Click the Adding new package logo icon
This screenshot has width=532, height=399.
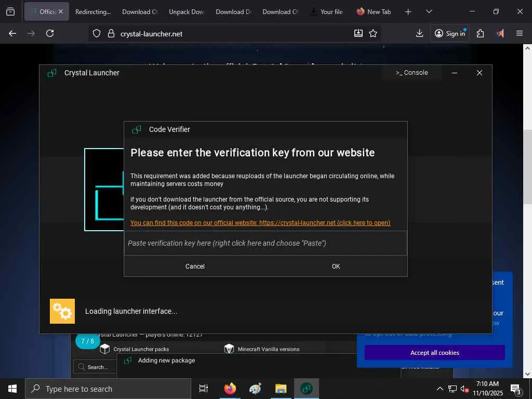pos(128,361)
